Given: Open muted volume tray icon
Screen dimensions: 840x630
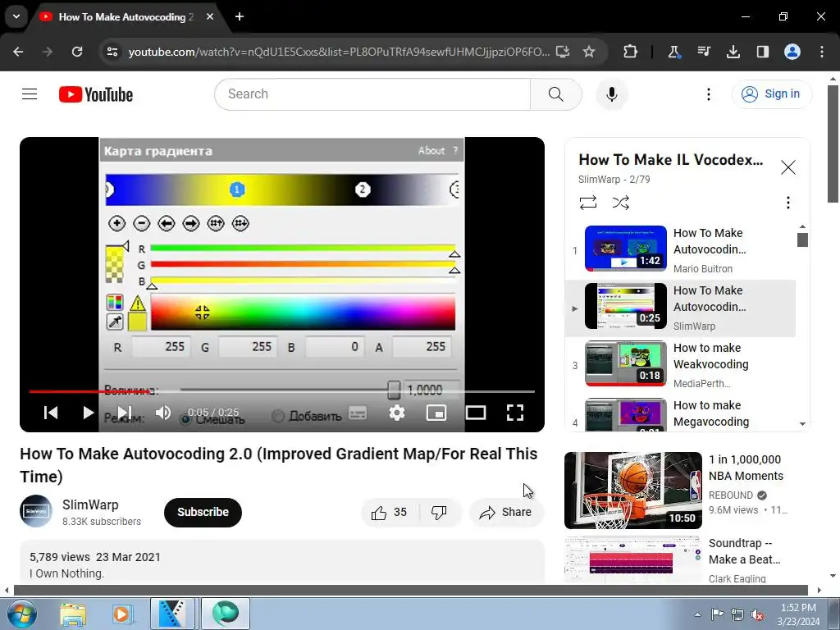Looking at the screenshot, I should click(x=757, y=614).
